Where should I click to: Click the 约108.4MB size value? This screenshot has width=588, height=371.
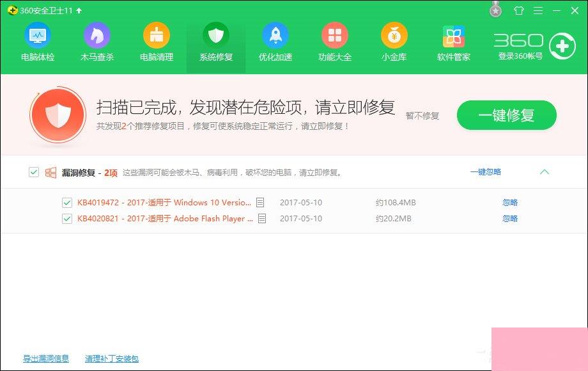point(396,203)
